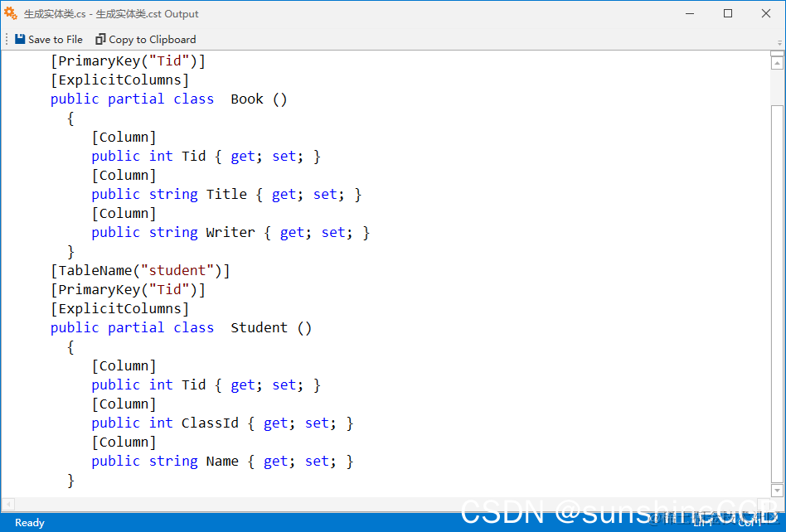786x532 pixels.
Task: Click 'public int Tid' line in Student class
Action: pos(206,385)
